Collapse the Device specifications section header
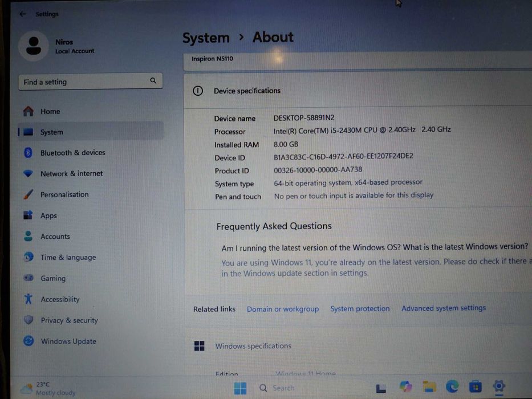 (358, 91)
